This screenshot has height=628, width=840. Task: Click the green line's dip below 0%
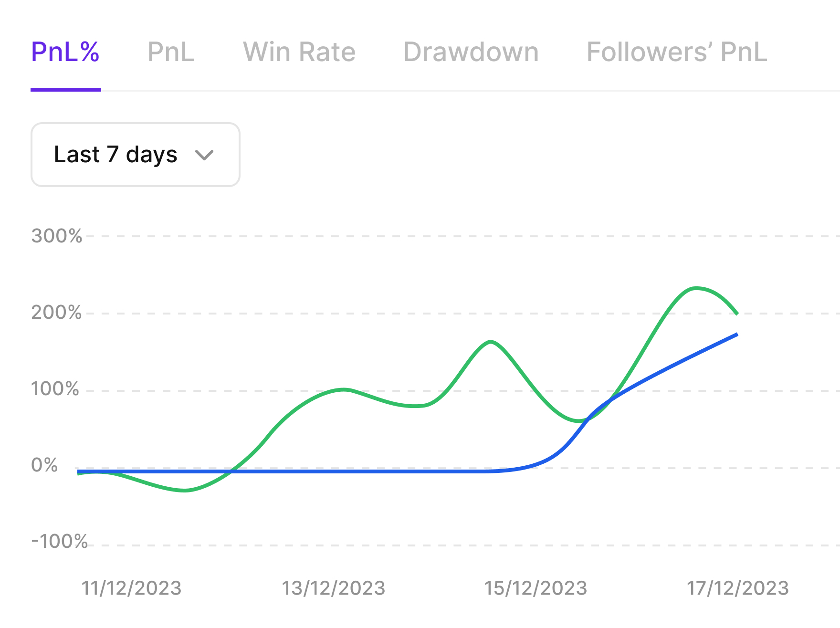point(185,490)
